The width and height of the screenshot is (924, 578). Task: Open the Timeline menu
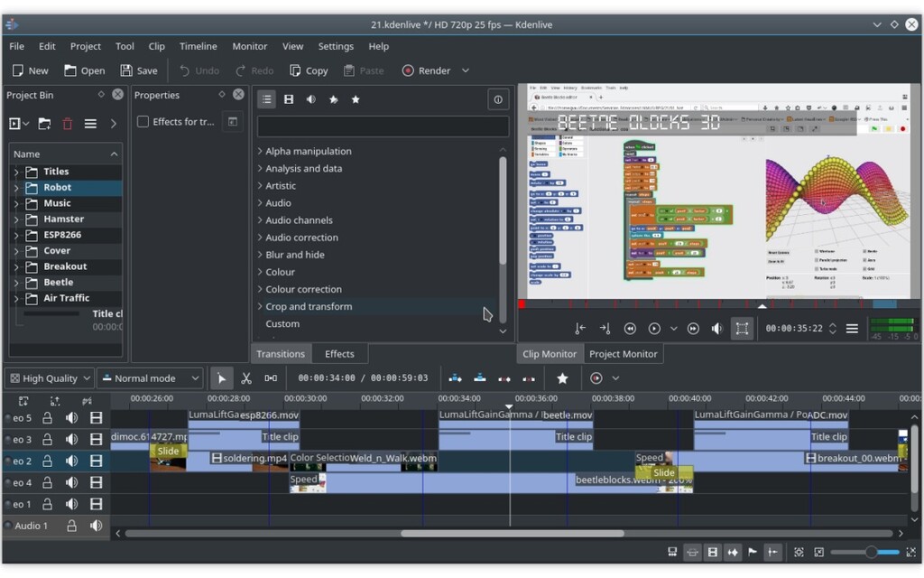(x=198, y=46)
